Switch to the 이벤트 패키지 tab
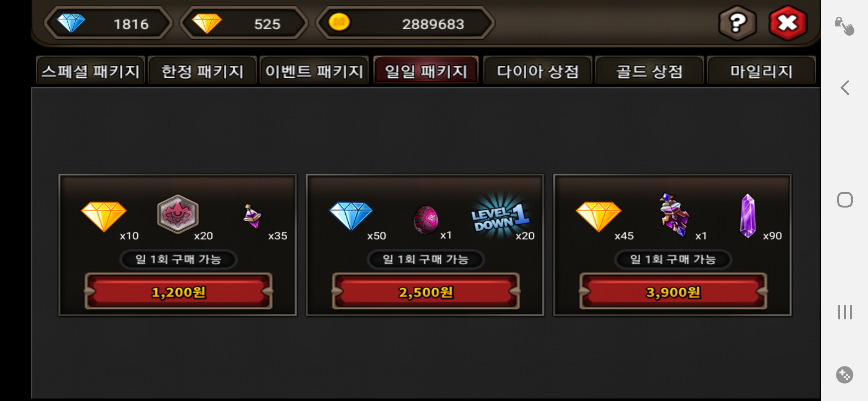Screen dimensions: 868x401 coord(314,71)
